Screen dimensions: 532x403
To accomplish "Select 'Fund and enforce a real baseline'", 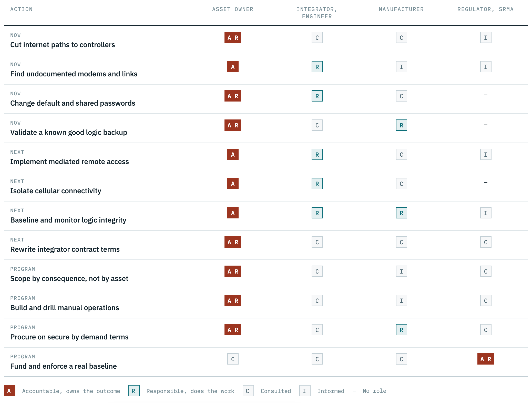I will [x=63, y=366].
